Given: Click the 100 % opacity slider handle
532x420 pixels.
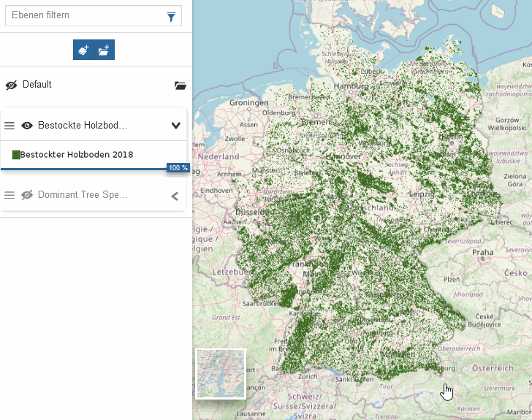Looking at the screenshot, I should 178,168.
